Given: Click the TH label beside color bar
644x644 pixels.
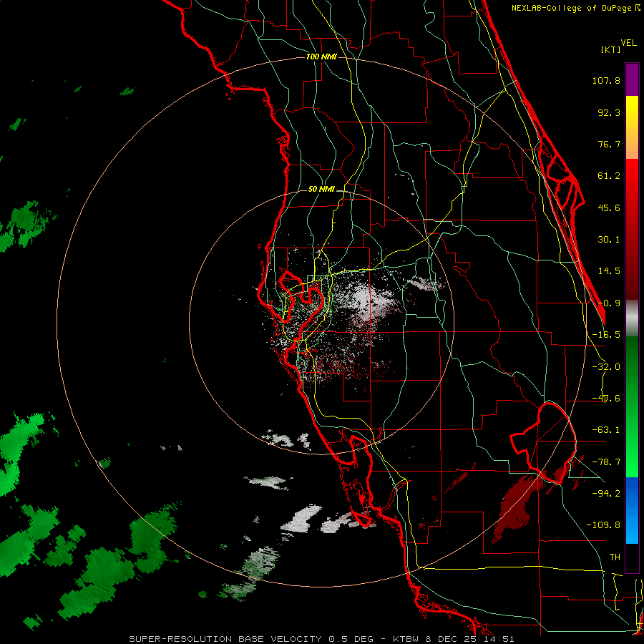Looking at the screenshot, I should click(x=615, y=557).
